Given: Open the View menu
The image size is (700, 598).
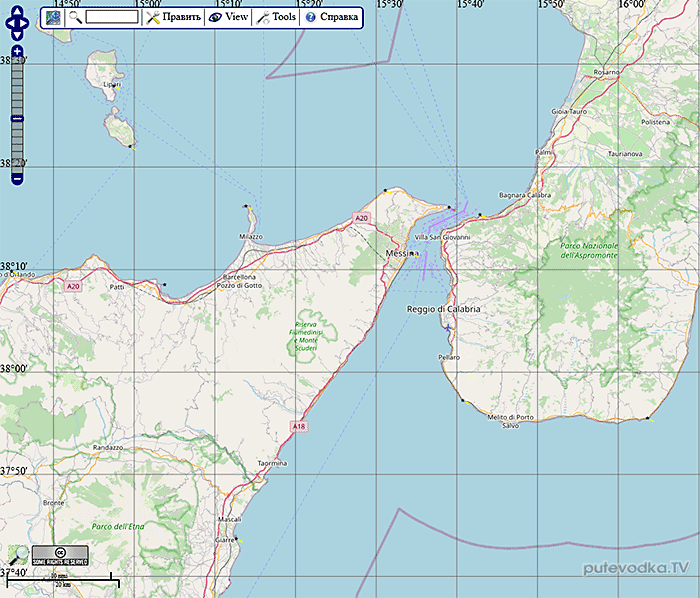Looking at the screenshot, I should 228,17.
